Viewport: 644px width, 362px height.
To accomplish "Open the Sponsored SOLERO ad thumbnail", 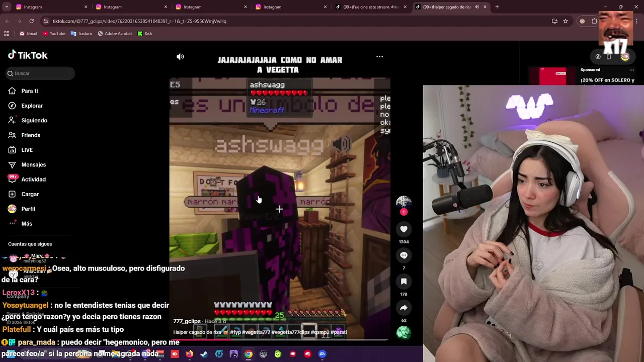I will (552, 76).
